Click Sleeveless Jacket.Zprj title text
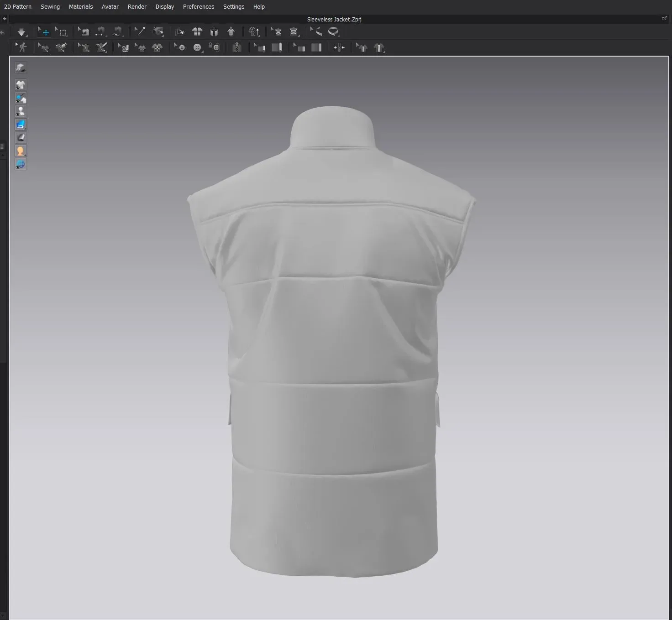 pyautogui.click(x=334, y=20)
